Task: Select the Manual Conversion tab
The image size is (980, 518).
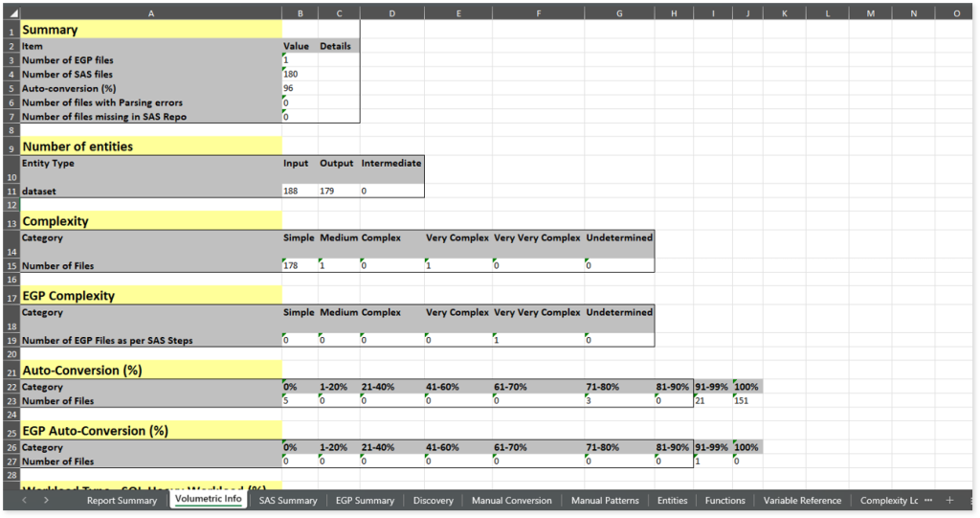Action: [511, 500]
